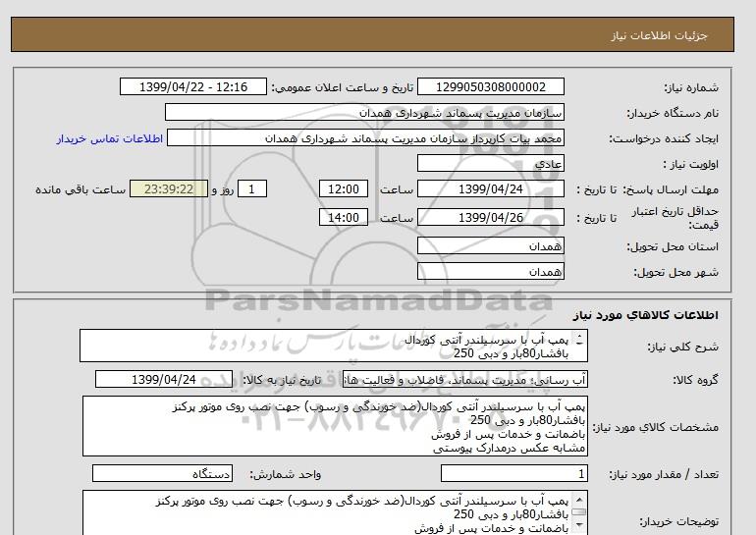The height and width of the screenshot is (535, 756).
Task: Click the header title جزئیات اطلاعات نیاز
Action: pos(659,35)
